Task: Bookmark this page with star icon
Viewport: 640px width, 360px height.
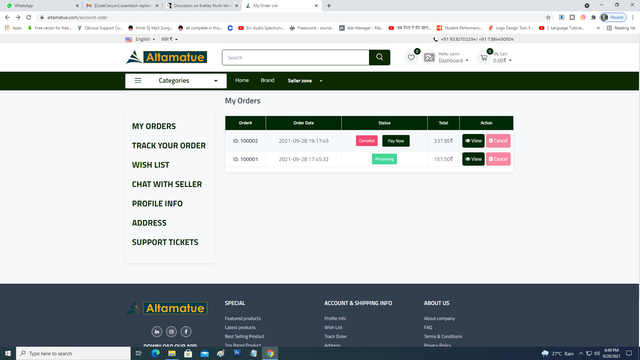Action: (548, 18)
